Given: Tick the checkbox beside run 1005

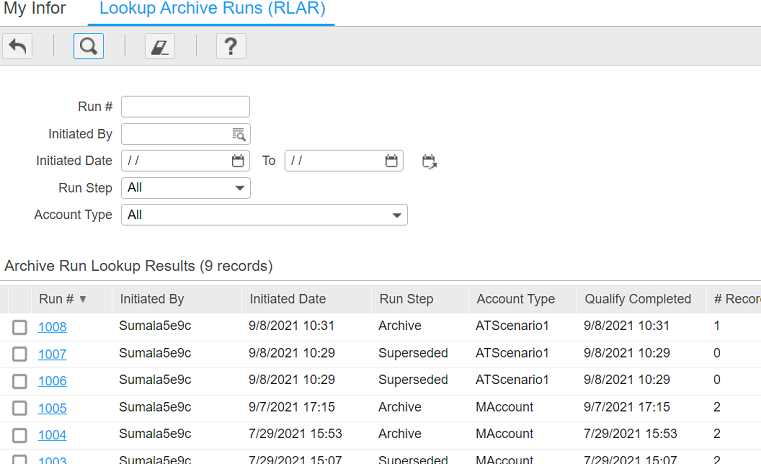Looking at the screenshot, I should click(20, 408).
